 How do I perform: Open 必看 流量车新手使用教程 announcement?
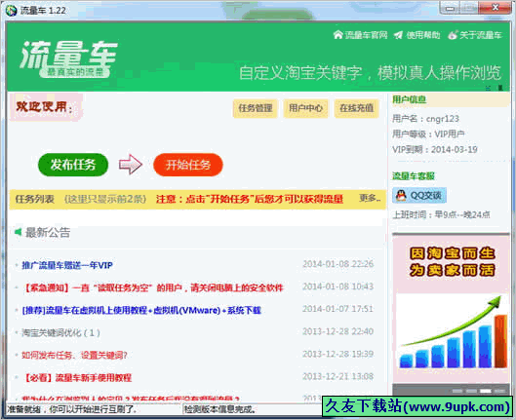(x=77, y=377)
